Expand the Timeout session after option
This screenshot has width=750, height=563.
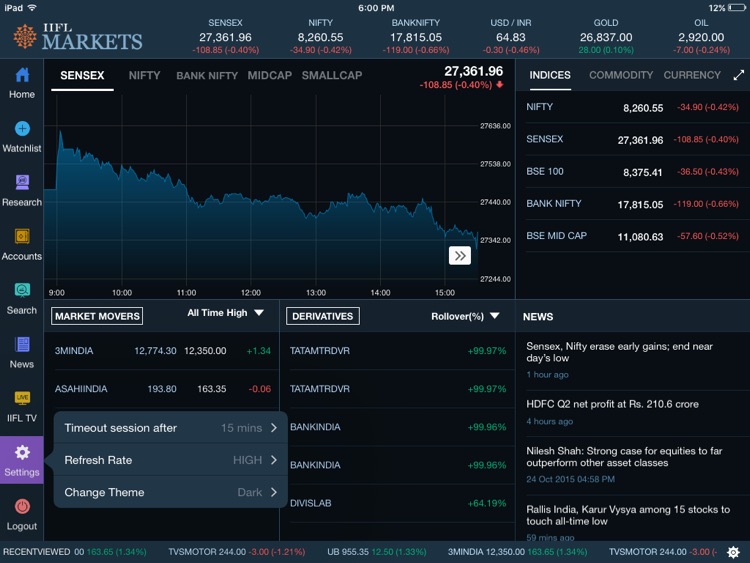coord(170,428)
